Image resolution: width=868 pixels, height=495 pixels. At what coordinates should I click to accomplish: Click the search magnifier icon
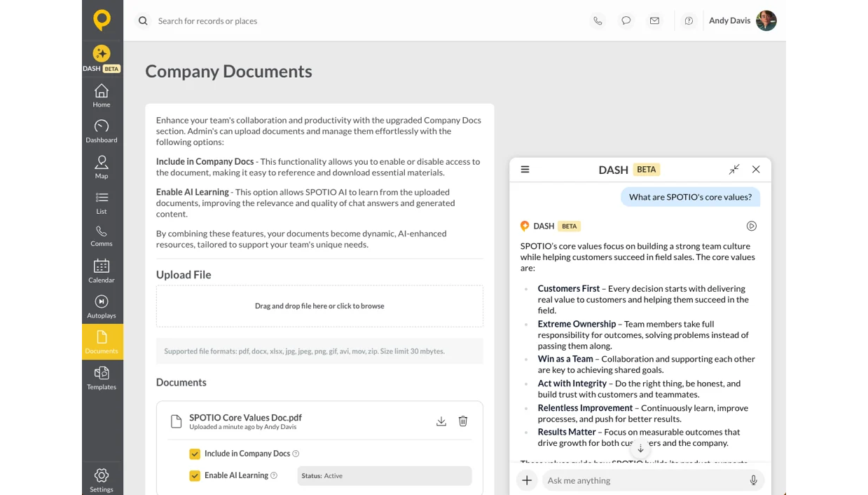143,21
